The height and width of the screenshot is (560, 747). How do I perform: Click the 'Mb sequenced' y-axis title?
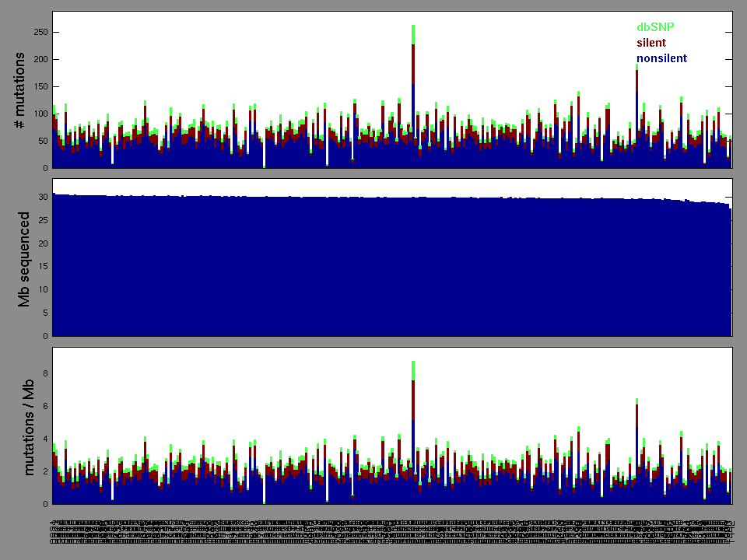[23, 258]
